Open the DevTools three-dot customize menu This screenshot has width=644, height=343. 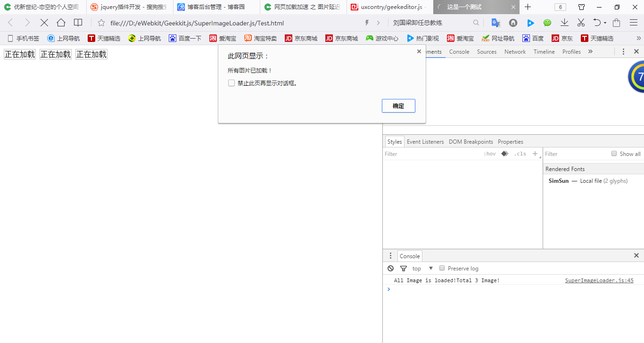623,51
